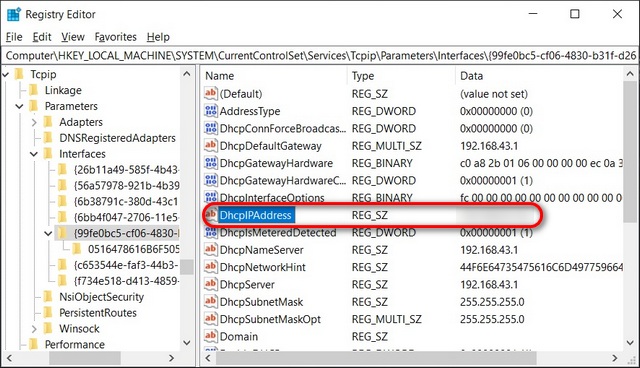Click the values pane scroll right arrow
Viewport: 640px width, 368px height.
click(615, 358)
